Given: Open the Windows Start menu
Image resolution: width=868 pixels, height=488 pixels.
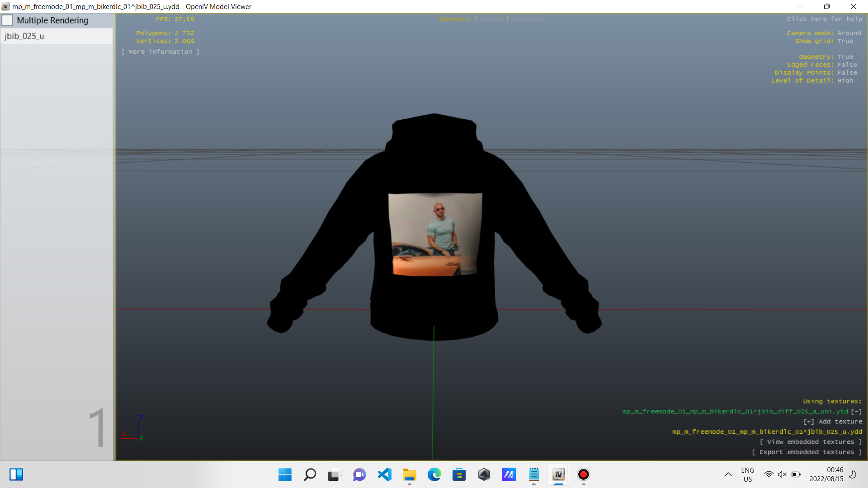Looking at the screenshot, I should pyautogui.click(x=285, y=474).
